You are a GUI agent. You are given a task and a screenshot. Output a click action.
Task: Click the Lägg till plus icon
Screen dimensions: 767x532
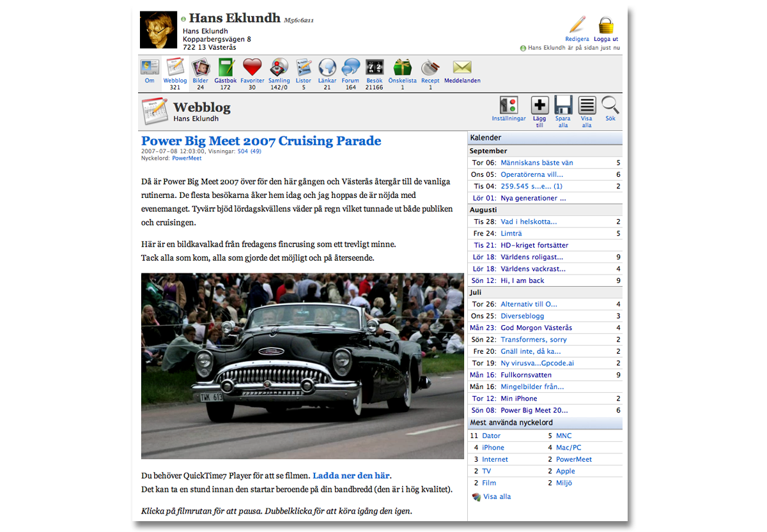pyautogui.click(x=540, y=105)
